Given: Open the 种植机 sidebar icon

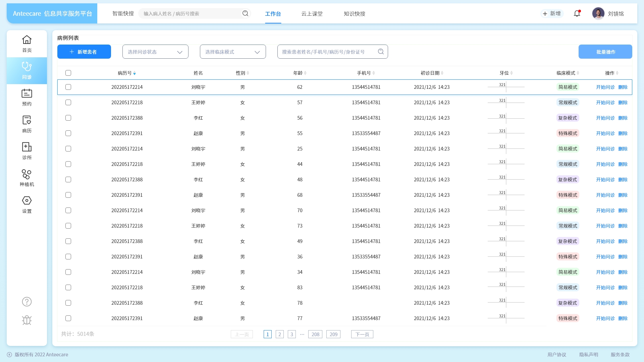Looking at the screenshot, I should click(27, 174).
